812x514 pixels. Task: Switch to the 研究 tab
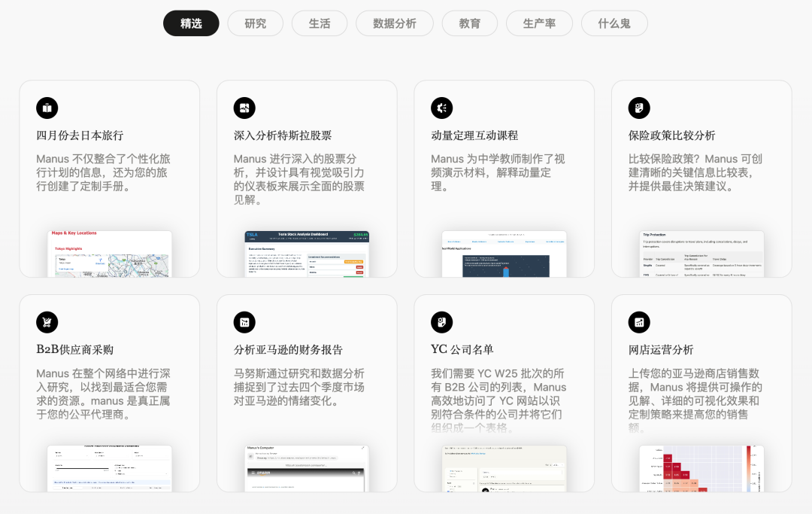tap(256, 23)
